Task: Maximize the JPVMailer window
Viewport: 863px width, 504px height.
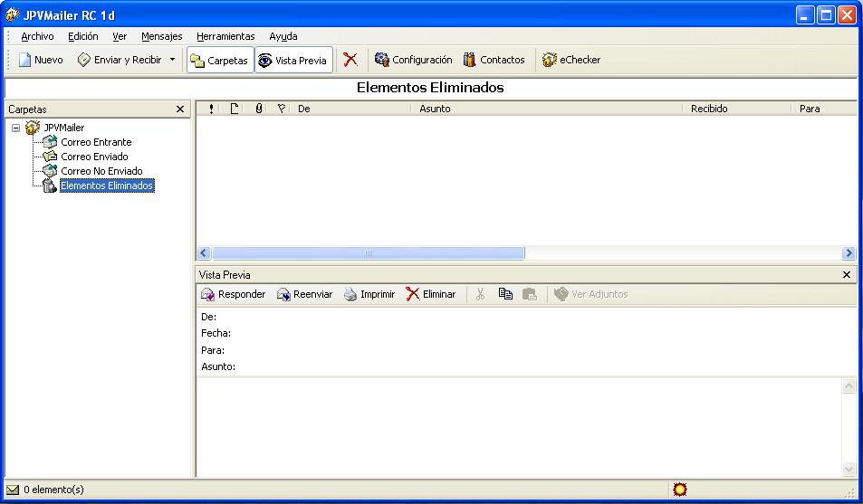Action: click(x=826, y=14)
